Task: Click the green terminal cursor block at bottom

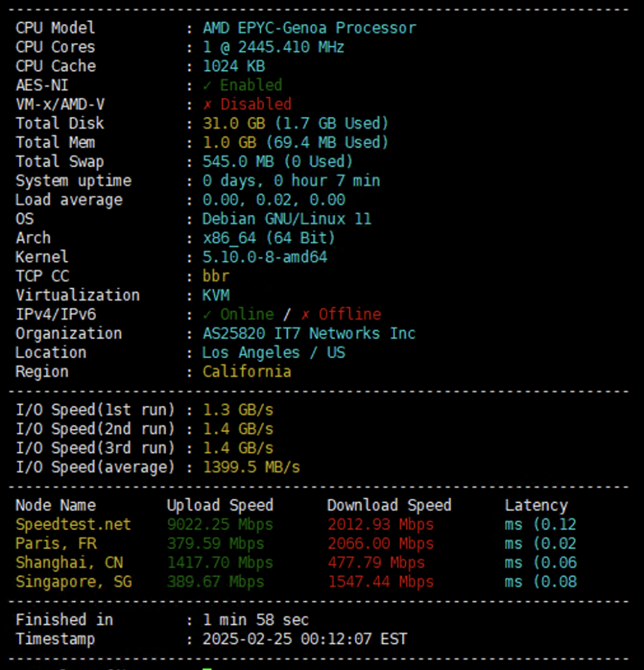Action: [207, 668]
